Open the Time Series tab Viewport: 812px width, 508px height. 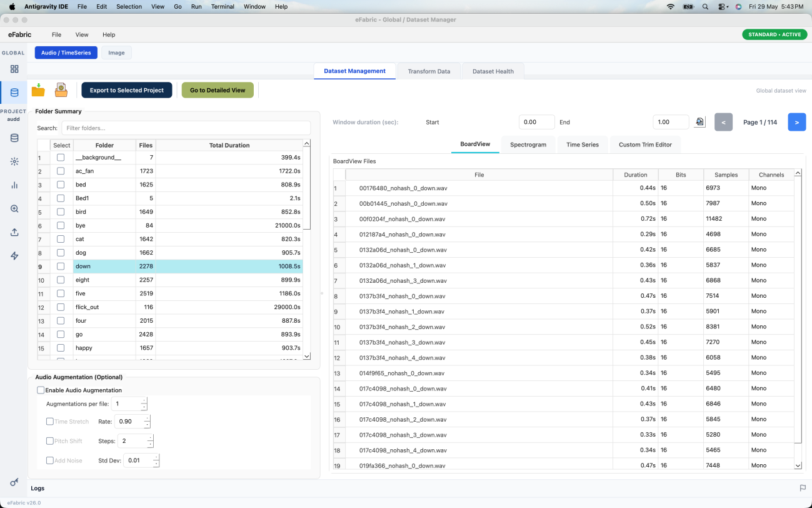[583, 145]
